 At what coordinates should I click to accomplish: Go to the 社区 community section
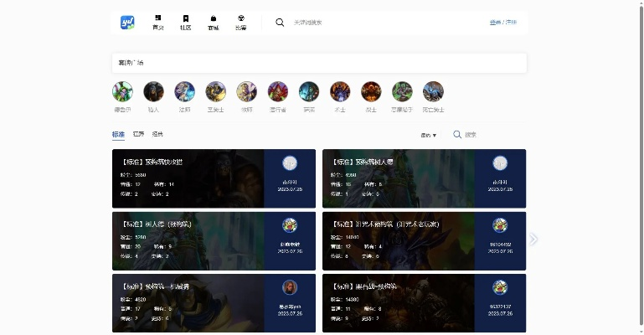coord(185,23)
